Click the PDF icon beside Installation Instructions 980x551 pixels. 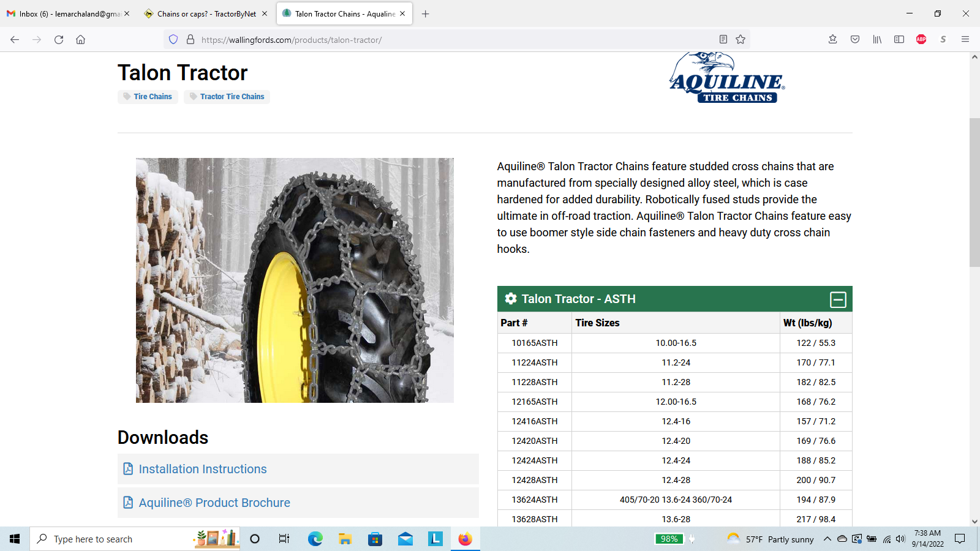(x=128, y=469)
